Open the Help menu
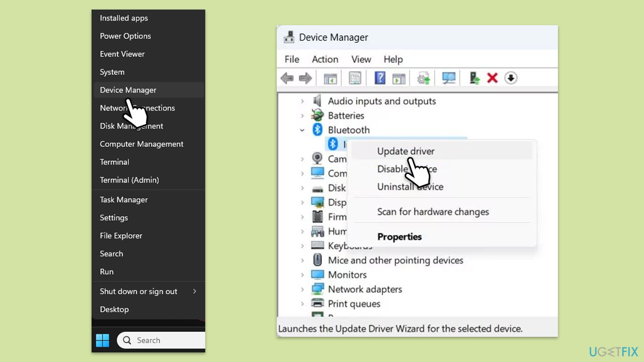Viewport: 644px width, 362px height. [393, 59]
